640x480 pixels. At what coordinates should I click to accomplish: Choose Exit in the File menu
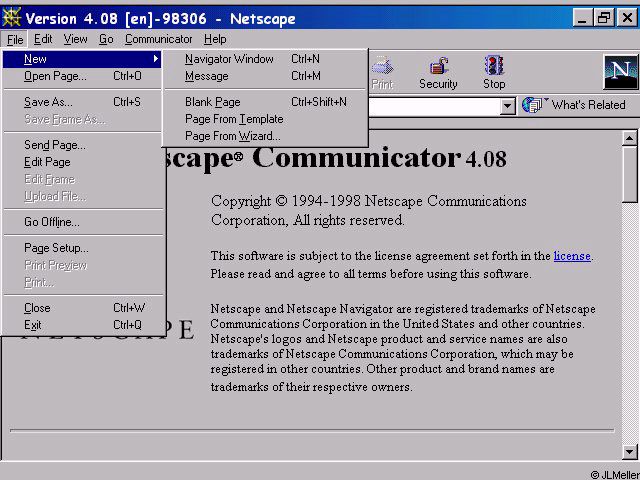(x=83, y=325)
